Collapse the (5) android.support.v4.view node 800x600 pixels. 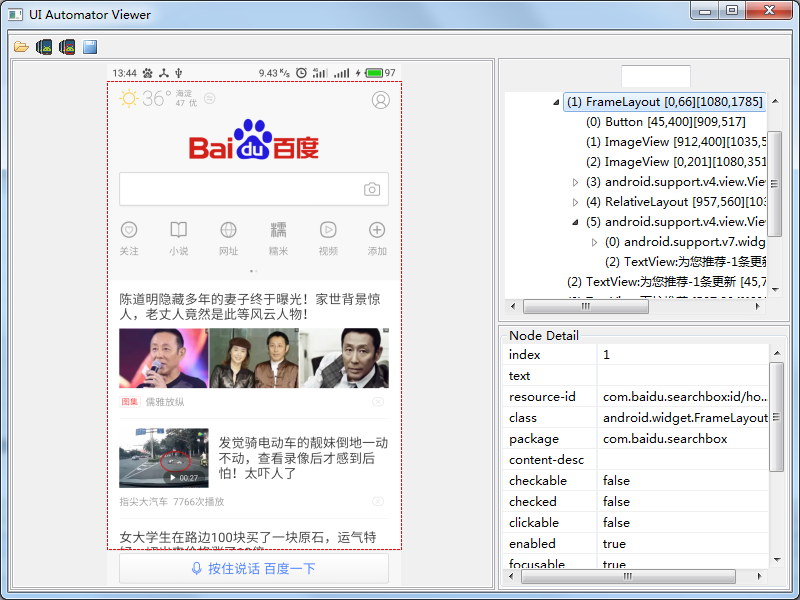point(576,222)
